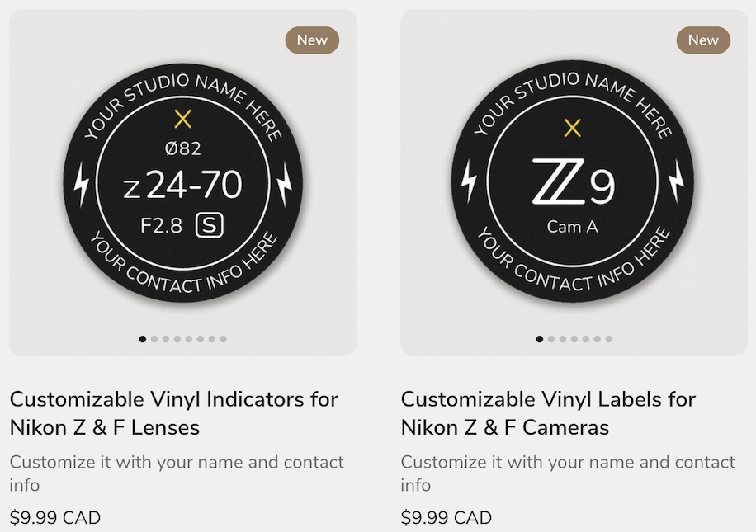
Task: Click the New badge on the camera labels card
Action: pyautogui.click(x=702, y=40)
